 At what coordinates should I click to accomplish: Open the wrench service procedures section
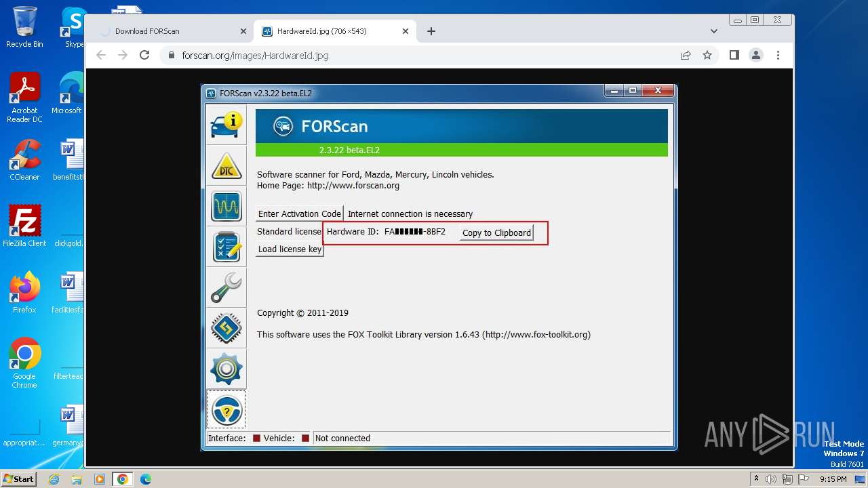click(x=226, y=287)
